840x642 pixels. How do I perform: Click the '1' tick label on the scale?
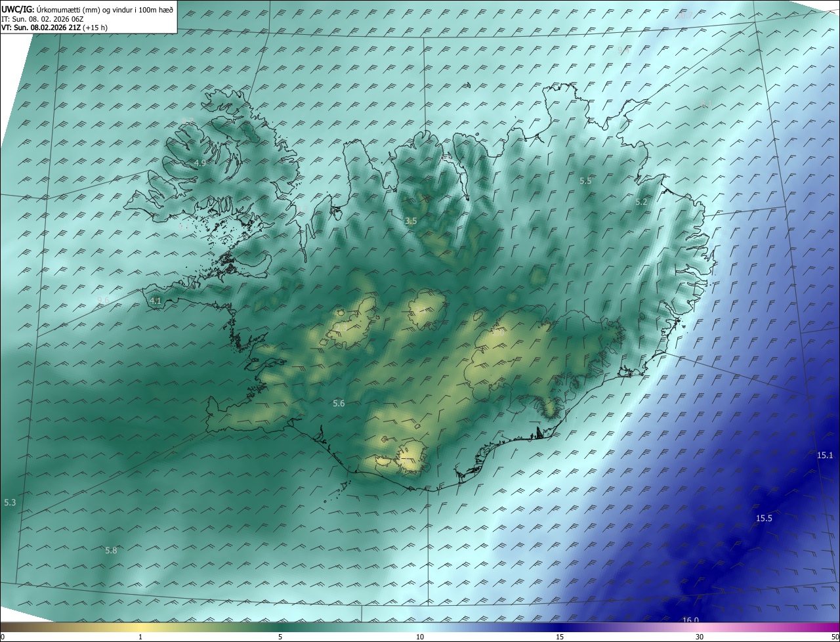point(140,637)
